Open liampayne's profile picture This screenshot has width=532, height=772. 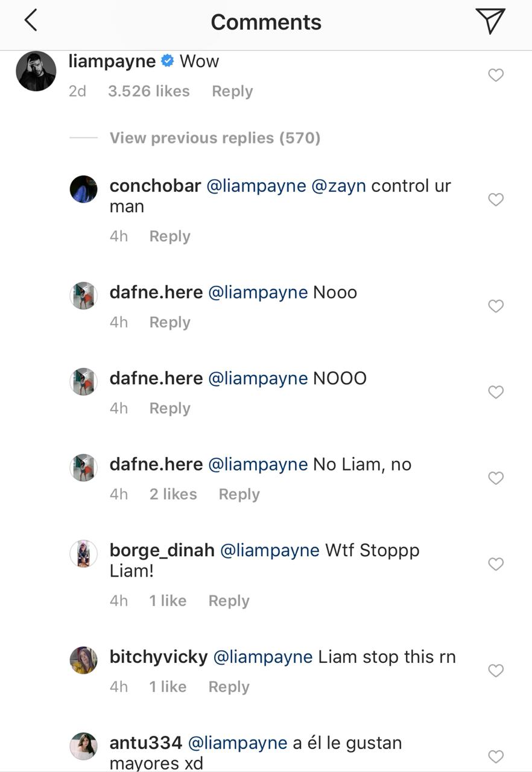click(x=36, y=71)
